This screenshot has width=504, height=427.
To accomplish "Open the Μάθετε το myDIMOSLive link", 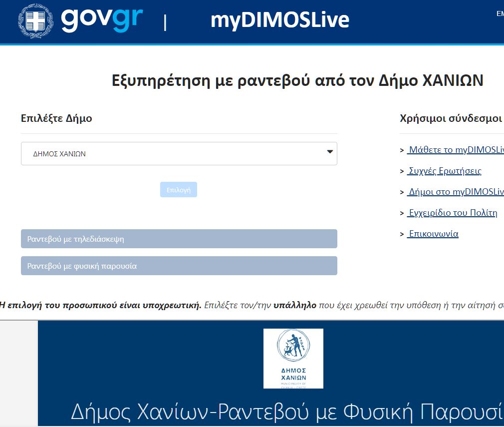I will [x=456, y=150].
